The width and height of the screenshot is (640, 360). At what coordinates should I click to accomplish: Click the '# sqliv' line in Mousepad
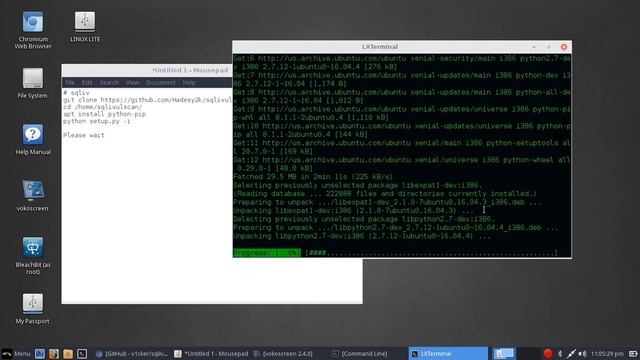(x=76, y=93)
